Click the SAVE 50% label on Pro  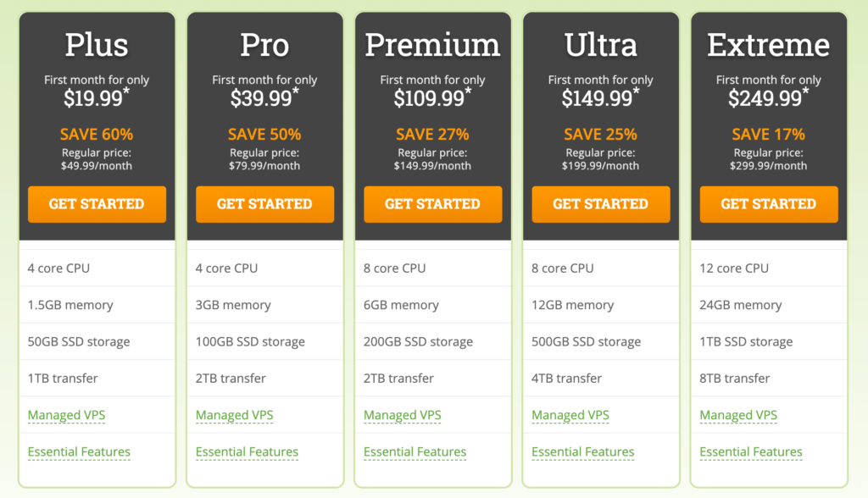click(x=264, y=135)
